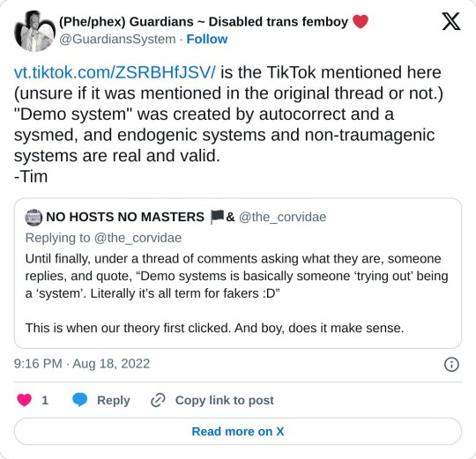
Task: View the like count number
Action: [x=45, y=400]
